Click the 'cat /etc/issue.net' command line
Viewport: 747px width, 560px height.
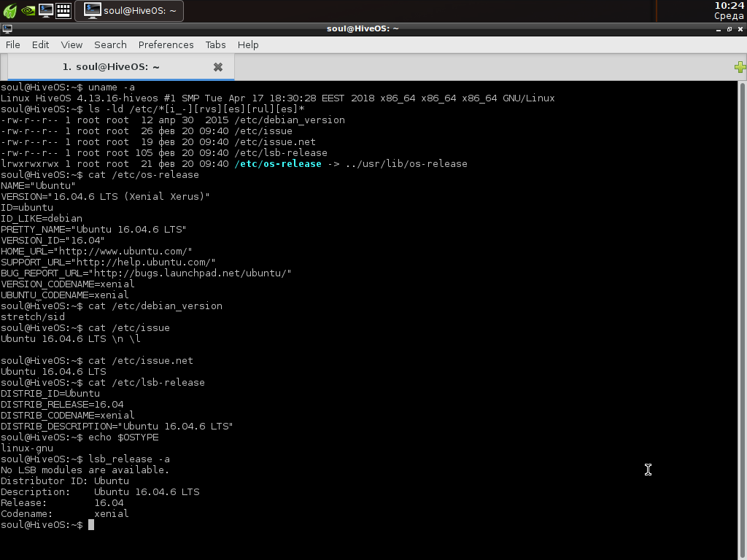[97, 360]
